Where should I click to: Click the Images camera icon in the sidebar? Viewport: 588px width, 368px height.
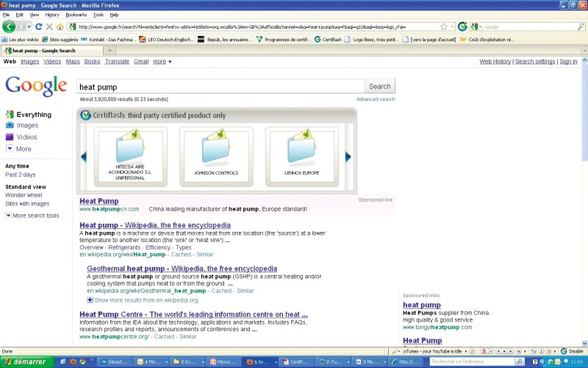tap(10, 125)
